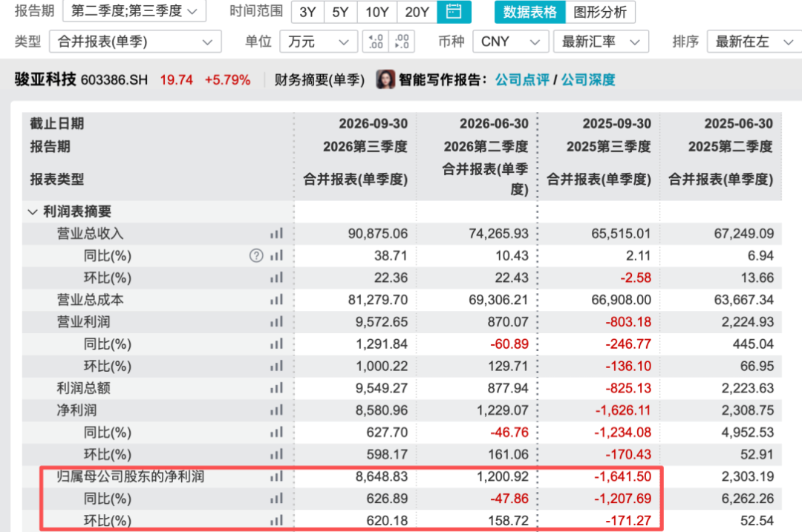This screenshot has height=532, width=802.
Task: Select revenue cell 65,515.01
Action: tap(622, 234)
